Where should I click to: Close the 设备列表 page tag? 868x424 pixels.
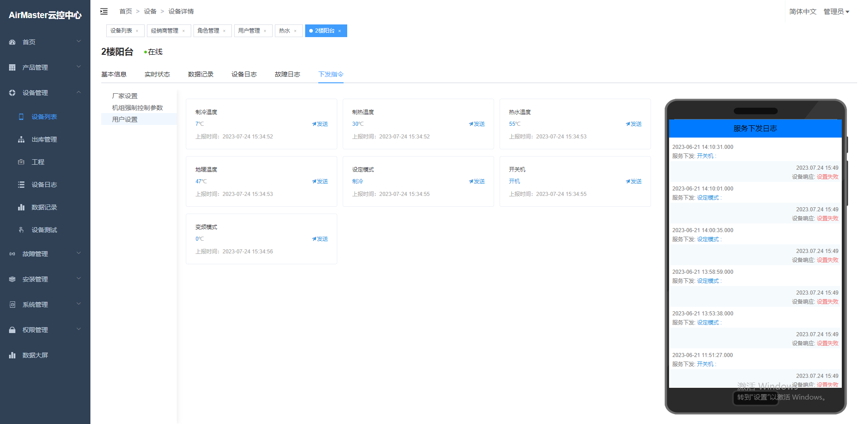pos(137,31)
